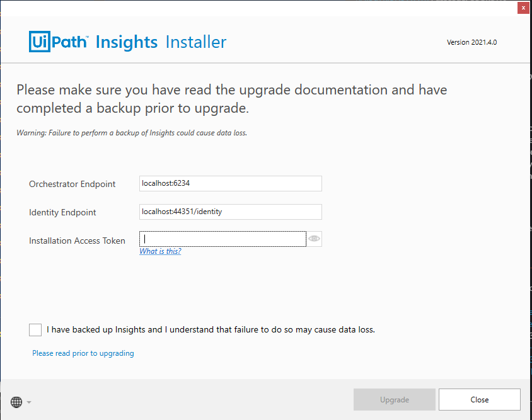Click the UiPath logo icon

click(x=59, y=42)
